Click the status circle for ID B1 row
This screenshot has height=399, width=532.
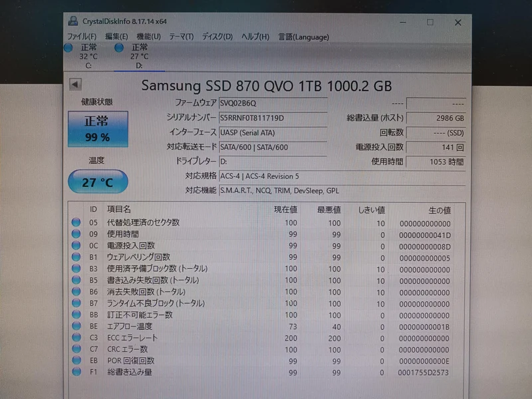pos(76,257)
